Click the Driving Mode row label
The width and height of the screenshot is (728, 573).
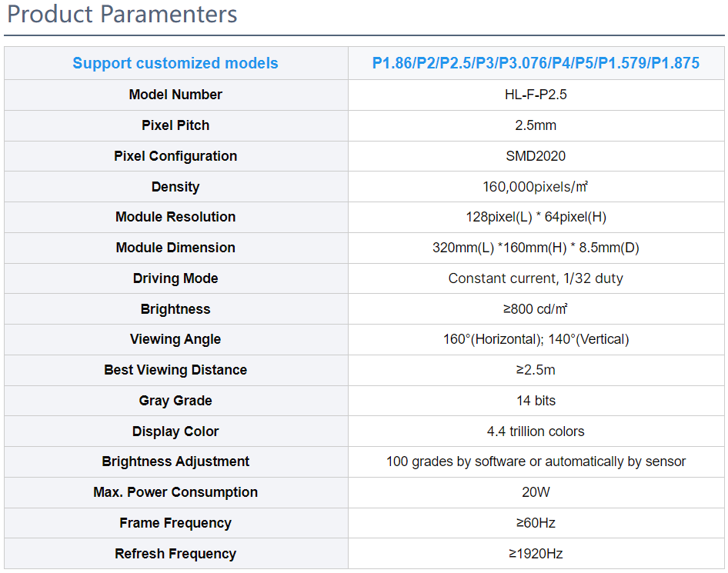coord(175,278)
